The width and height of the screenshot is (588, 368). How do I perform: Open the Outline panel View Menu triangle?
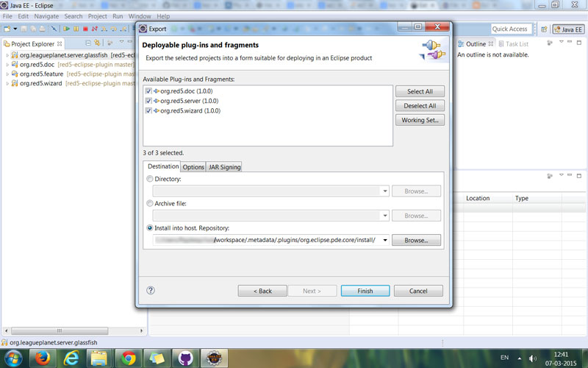[562, 42]
